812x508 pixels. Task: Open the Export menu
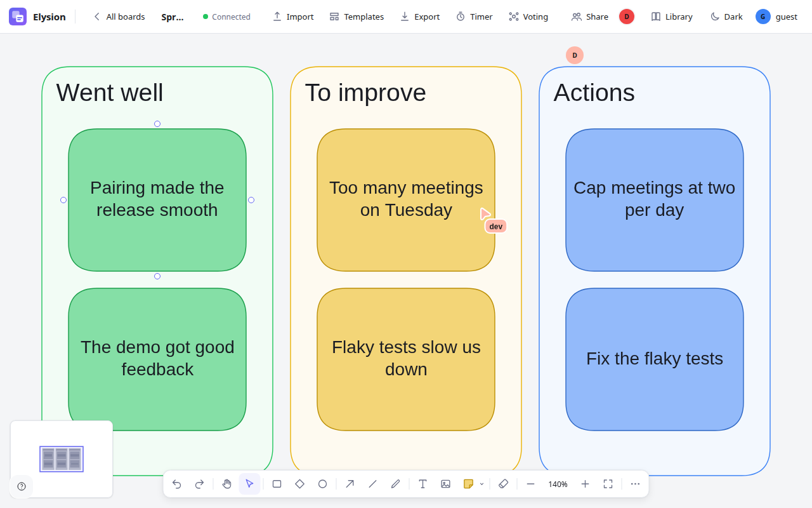point(420,17)
